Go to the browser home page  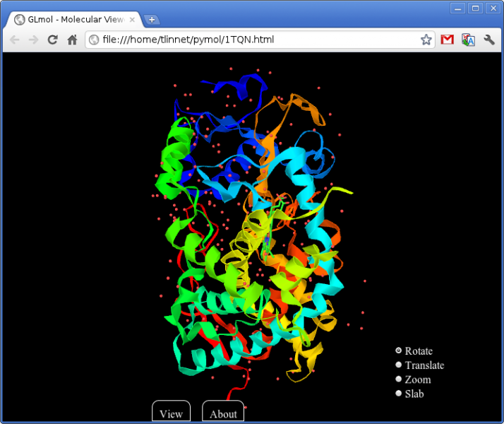coord(71,40)
